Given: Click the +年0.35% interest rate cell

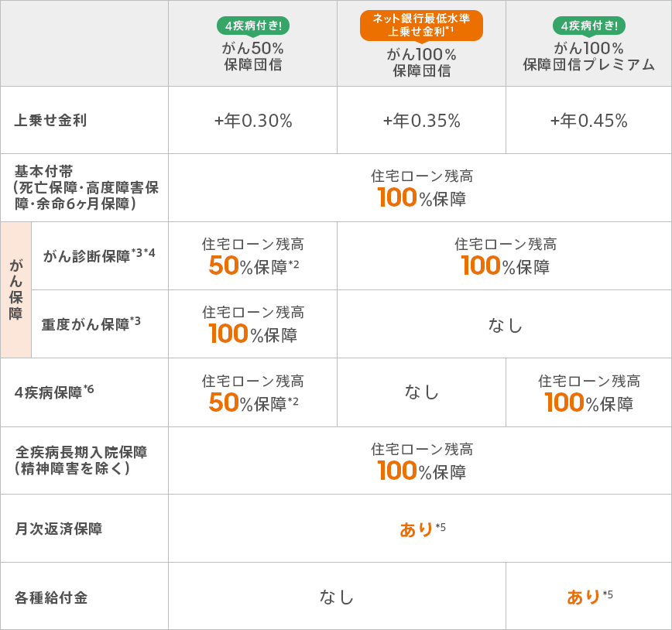Looking at the screenshot, I should 421,121.
